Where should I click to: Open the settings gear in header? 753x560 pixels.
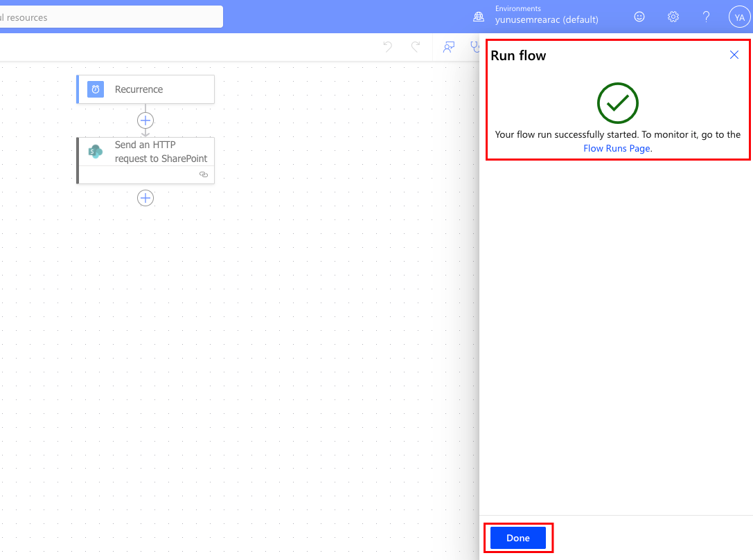pyautogui.click(x=673, y=17)
